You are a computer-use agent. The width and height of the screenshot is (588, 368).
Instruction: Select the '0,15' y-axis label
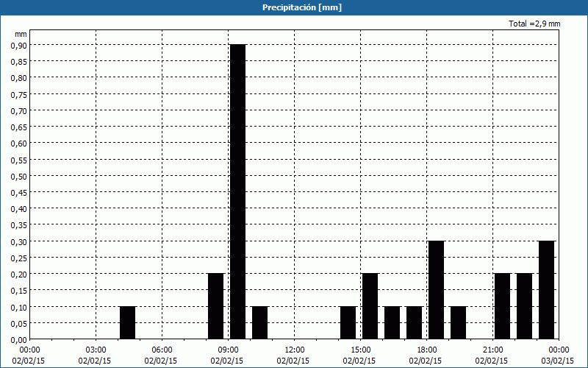click(19, 291)
